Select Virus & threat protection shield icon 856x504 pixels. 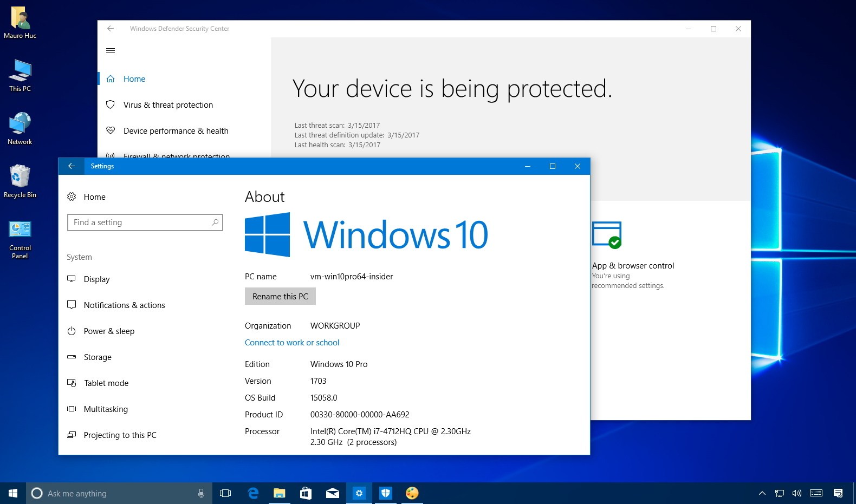[111, 104]
